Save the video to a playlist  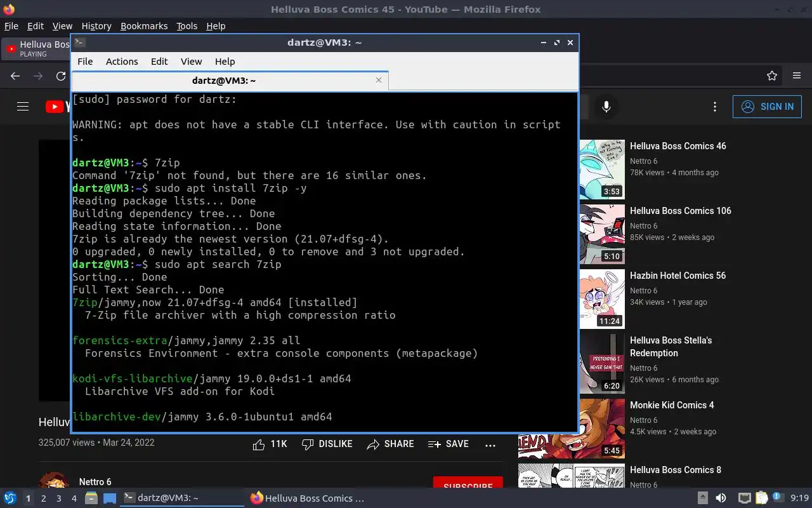[449, 444]
